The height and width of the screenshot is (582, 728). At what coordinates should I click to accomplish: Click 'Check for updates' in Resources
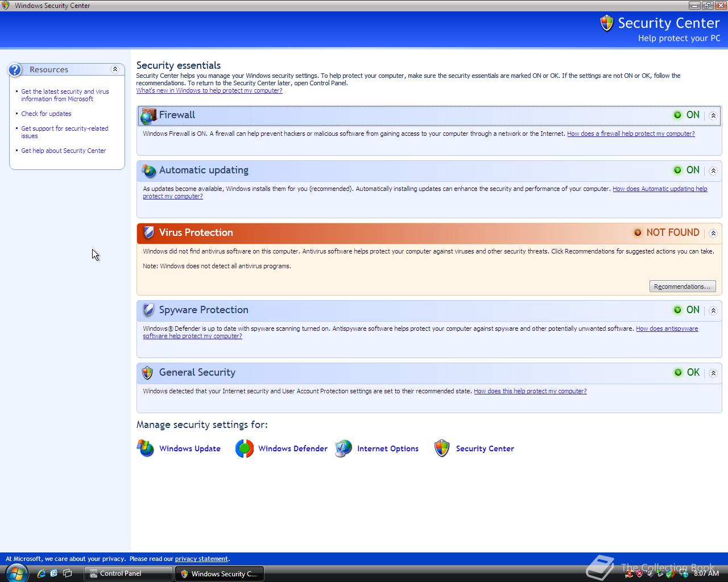coord(46,114)
